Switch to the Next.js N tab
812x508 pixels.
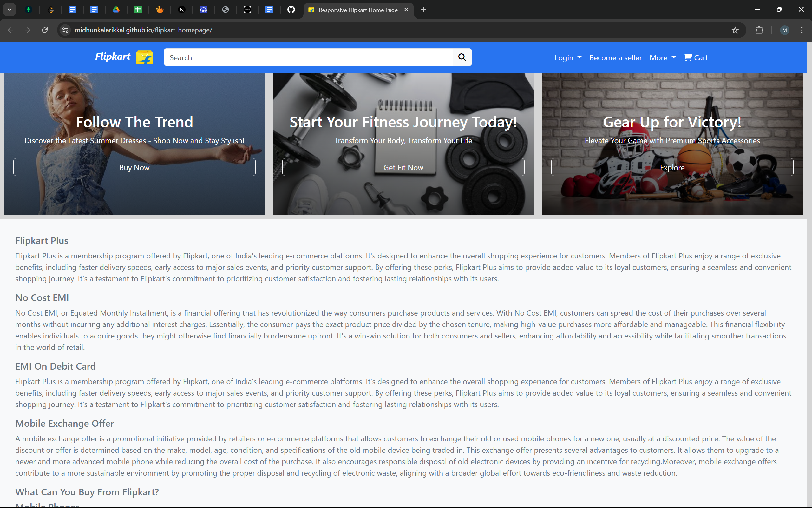(x=181, y=10)
